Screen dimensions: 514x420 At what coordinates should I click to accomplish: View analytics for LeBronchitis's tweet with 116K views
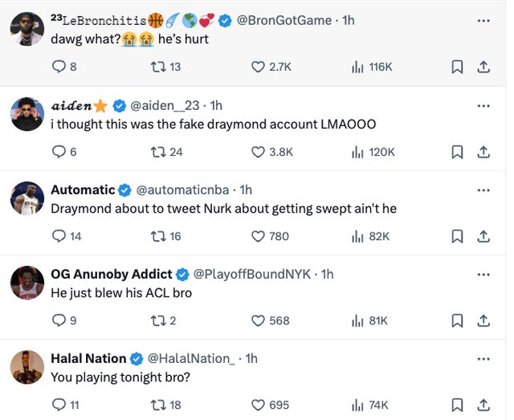click(x=357, y=67)
